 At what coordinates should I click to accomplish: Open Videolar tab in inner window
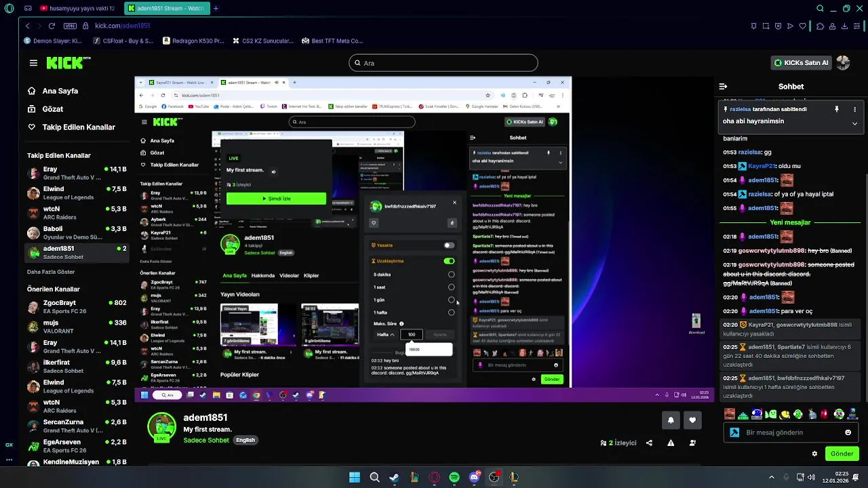(289, 276)
